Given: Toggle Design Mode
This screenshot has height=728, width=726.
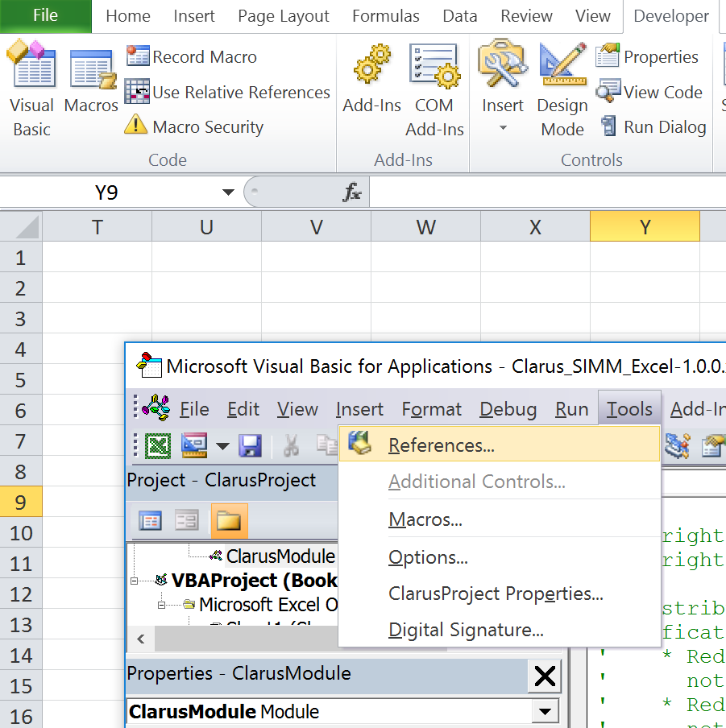Looking at the screenshot, I should click(x=562, y=90).
